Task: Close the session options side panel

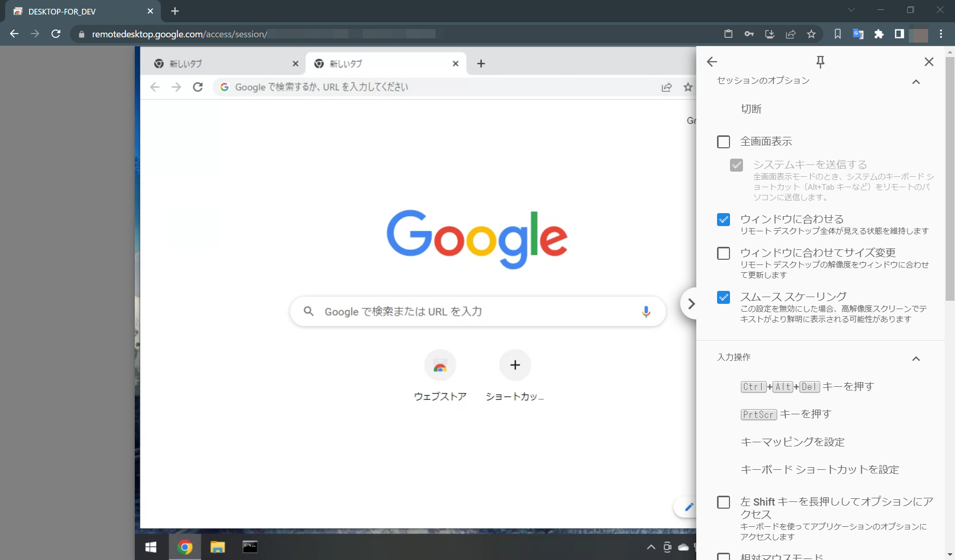Action: (x=929, y=62)
